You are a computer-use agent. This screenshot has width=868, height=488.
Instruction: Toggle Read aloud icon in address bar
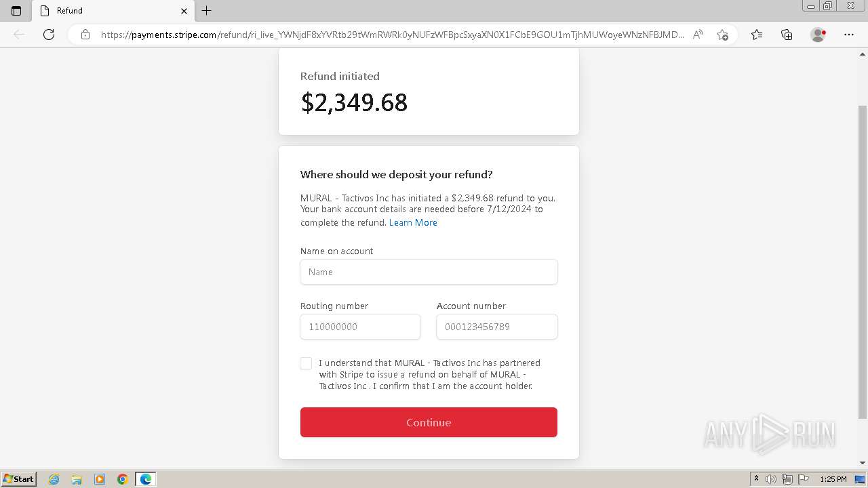(698, 35)
